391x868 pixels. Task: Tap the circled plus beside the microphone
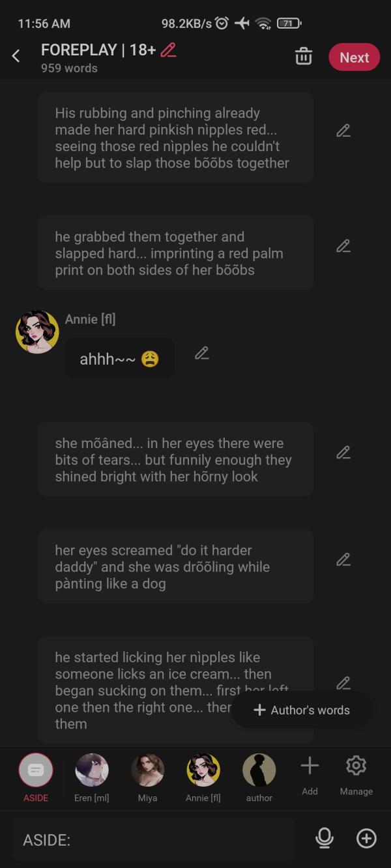pos(366,839)
